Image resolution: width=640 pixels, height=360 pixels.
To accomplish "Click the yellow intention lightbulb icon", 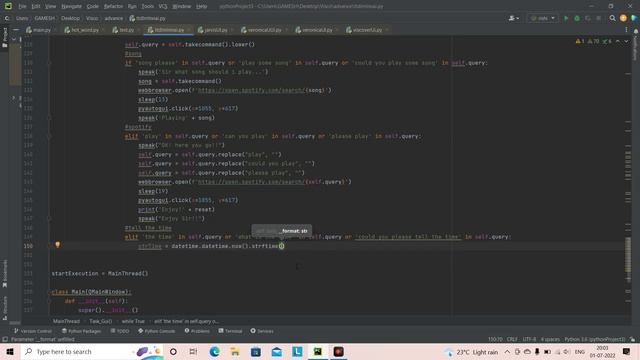I will click(58, 245).
